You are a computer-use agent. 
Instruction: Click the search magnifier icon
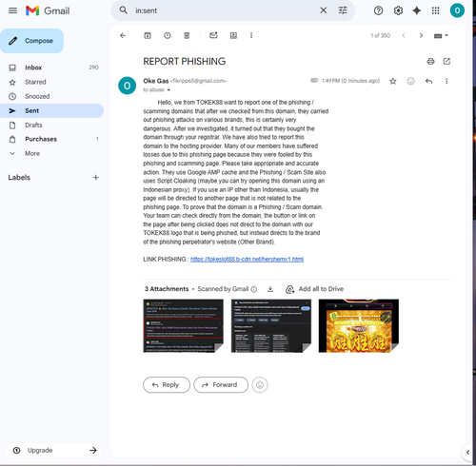pyautogui.click(x=124, y=10)
